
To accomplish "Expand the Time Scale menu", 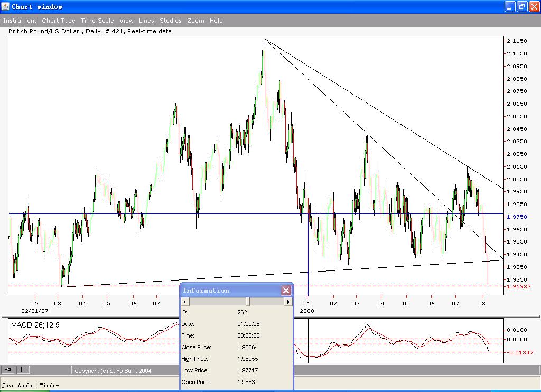I will (x=97, y=21).
